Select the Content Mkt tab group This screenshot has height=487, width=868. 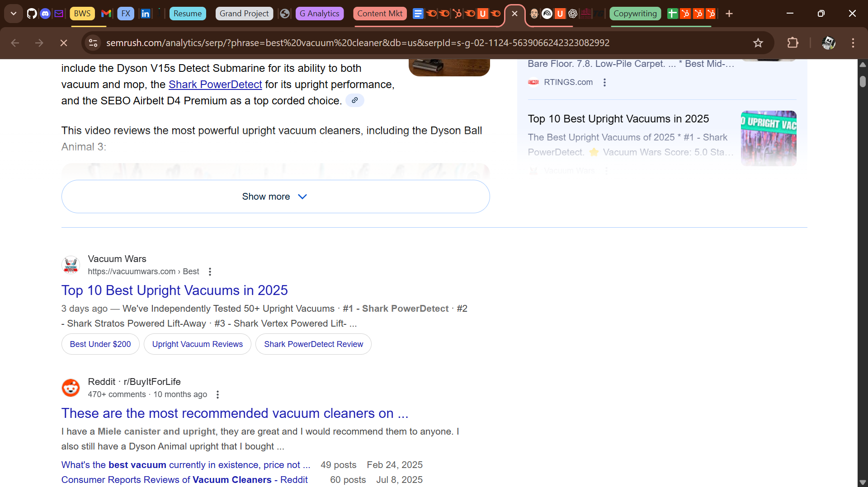tap(380, 14)
